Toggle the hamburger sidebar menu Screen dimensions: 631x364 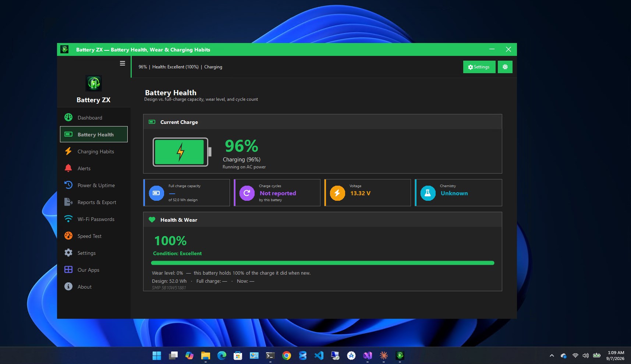123,63
